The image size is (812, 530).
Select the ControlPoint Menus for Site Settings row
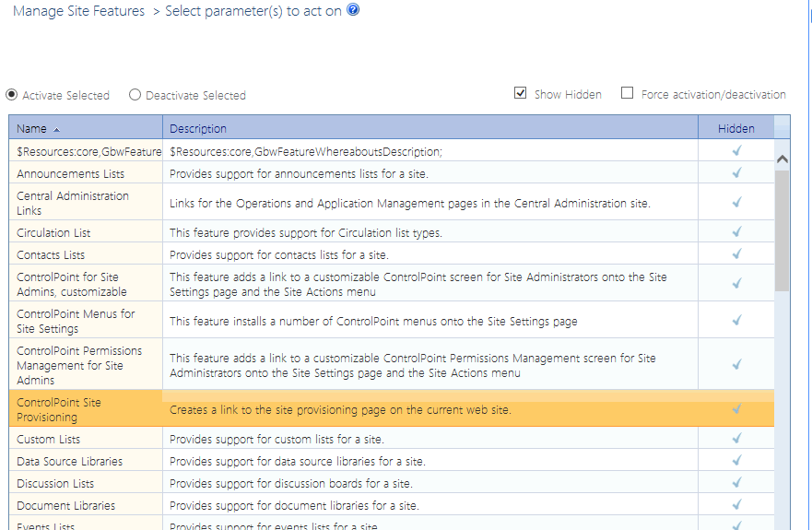pos(76,321)
